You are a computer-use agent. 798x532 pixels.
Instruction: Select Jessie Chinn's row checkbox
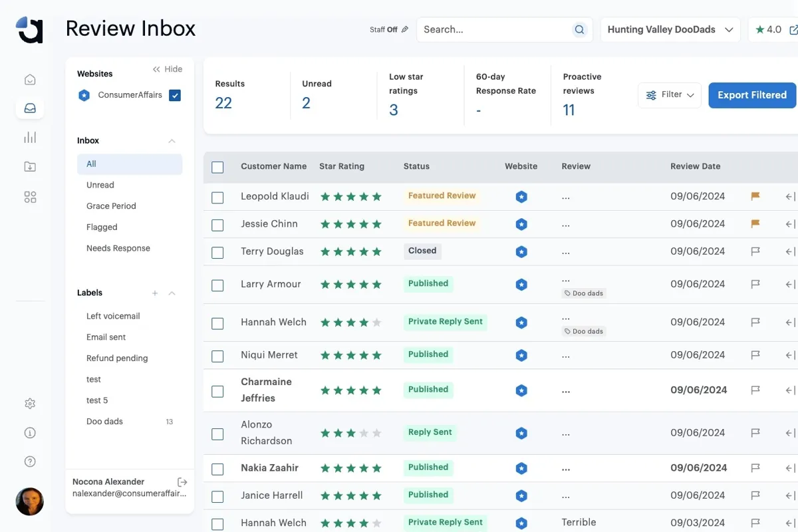point(217,225)
